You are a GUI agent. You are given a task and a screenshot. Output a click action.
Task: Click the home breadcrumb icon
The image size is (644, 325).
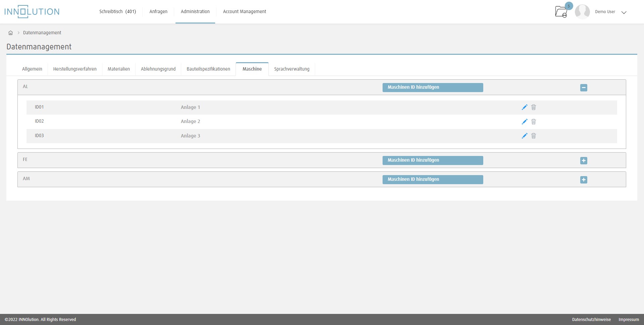click(x=10, y=33)
